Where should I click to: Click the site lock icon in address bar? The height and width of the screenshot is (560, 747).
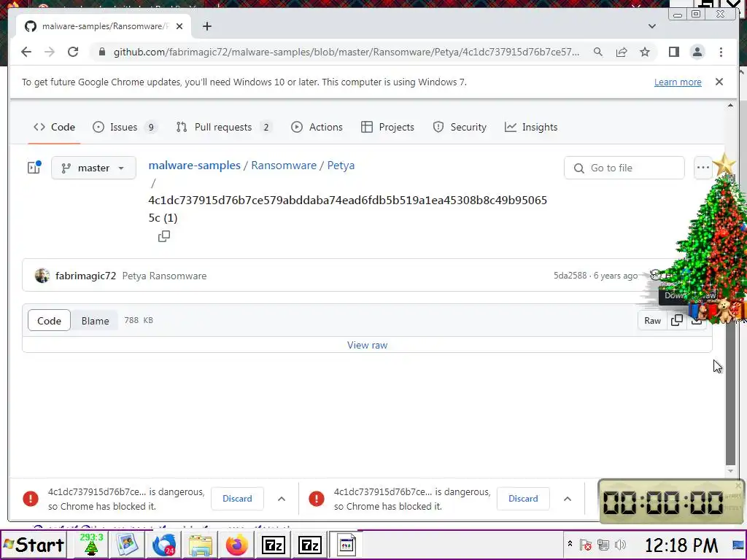pos(101,52)
